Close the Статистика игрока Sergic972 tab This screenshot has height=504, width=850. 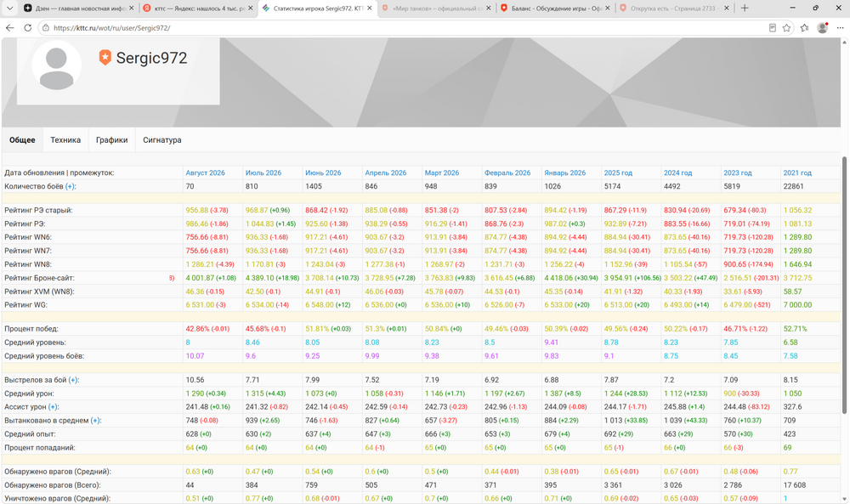tap(370, 8)
